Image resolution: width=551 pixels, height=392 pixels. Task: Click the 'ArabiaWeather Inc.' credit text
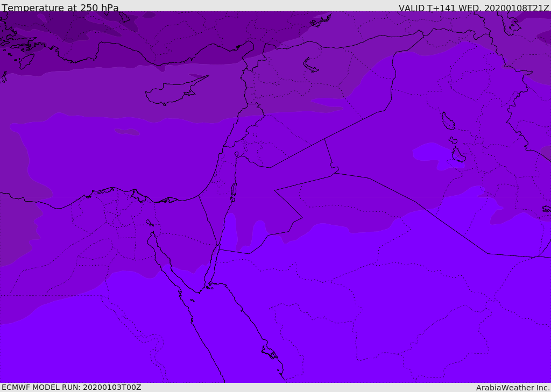[513, 388]
